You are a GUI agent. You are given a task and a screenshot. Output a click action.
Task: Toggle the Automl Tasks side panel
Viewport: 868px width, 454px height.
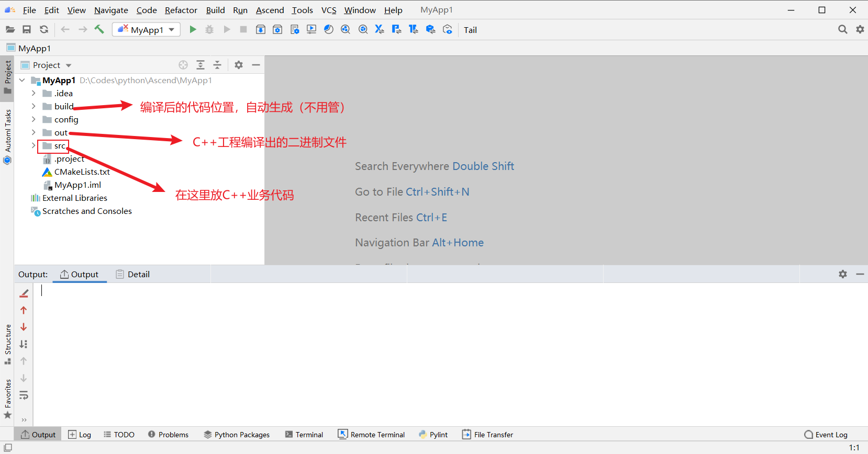click(x=7, y=137)
